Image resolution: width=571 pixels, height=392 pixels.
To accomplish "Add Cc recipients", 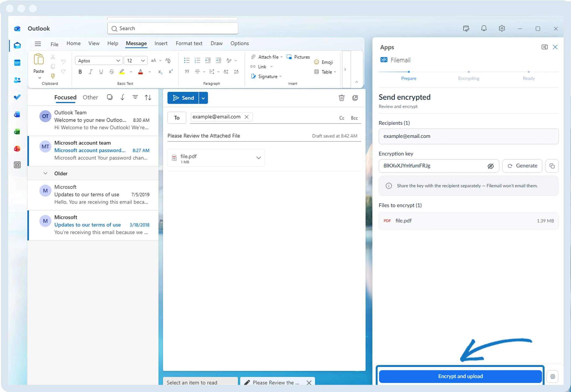I will (x=342, y=118).
